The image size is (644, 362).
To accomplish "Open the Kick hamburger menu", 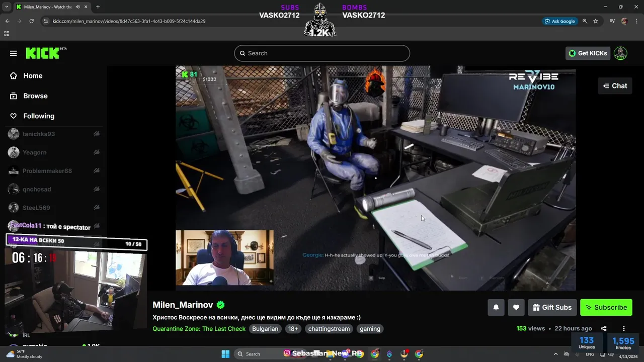I will point(14,53).
